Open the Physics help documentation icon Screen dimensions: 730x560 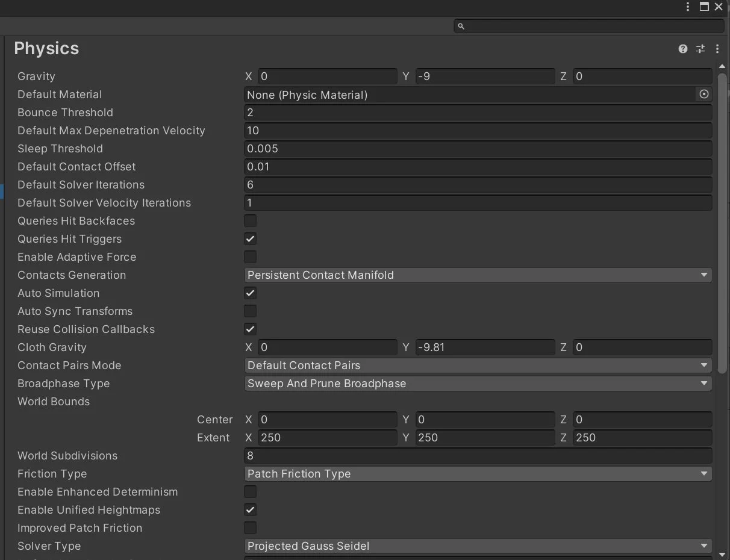coord(682,49)
